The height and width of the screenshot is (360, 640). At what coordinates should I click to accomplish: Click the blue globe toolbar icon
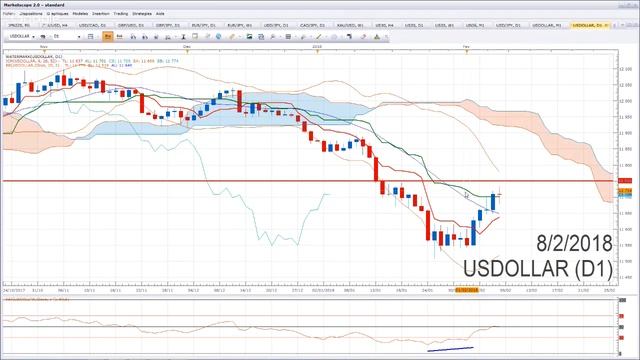click(x=218, y=37)
